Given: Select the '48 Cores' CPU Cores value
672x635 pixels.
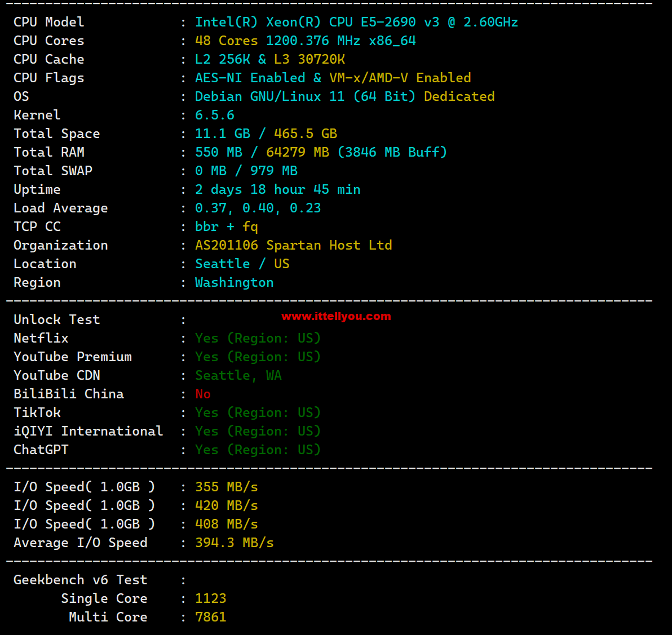Looking at the screenshot, I should tap(226, 41).
